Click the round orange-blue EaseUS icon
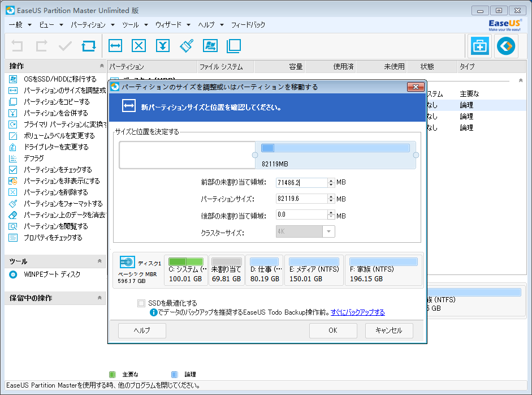This screenshot has width=532, height=395. coord(506,46)
